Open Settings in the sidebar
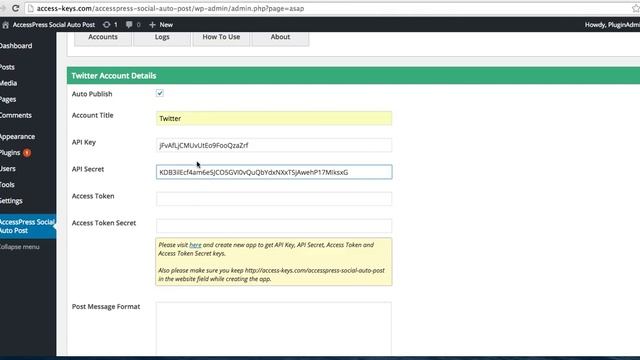The image size is (640, 360). pos(11,201)
